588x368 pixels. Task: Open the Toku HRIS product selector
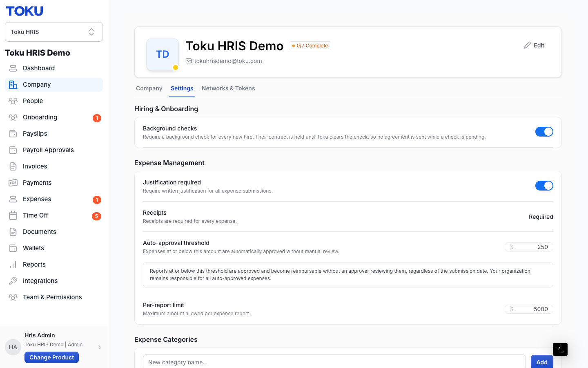tap(54, 32)
